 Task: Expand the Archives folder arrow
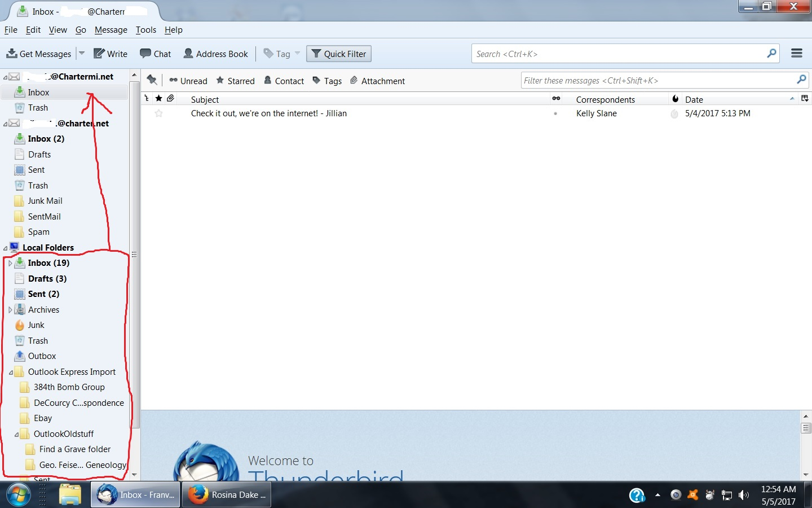tap(10, 310)
